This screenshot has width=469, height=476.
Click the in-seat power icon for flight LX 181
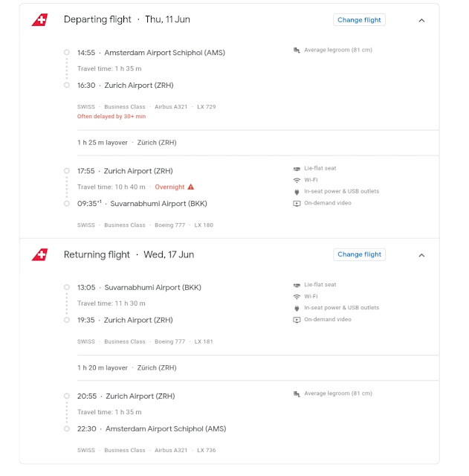tap(297, 308)
